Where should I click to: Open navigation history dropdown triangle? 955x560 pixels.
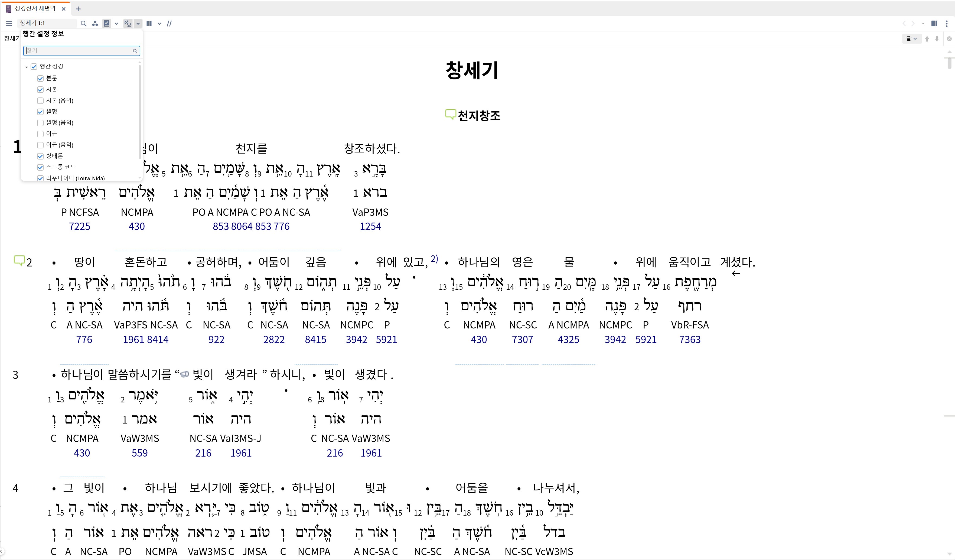(923, 24)
